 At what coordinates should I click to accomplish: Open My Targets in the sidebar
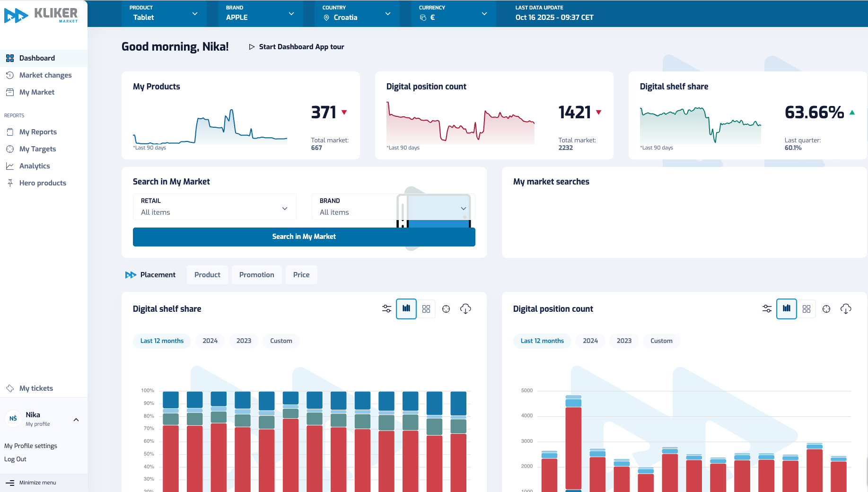[x=37, y=149]
